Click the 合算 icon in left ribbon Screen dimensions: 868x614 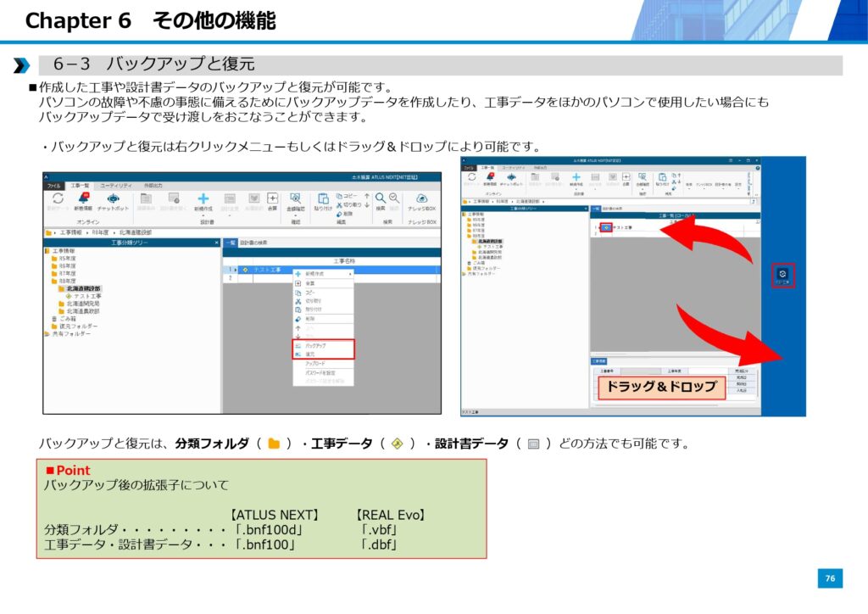(272, 198)
